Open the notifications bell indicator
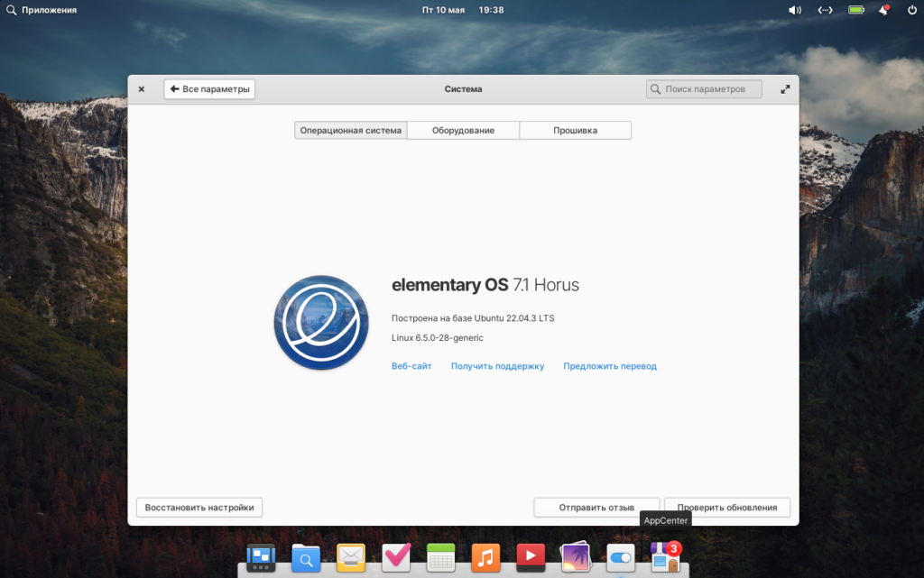The width and height of the screenshot is (924, 578). pyautogui.click(x=883, y=10)
